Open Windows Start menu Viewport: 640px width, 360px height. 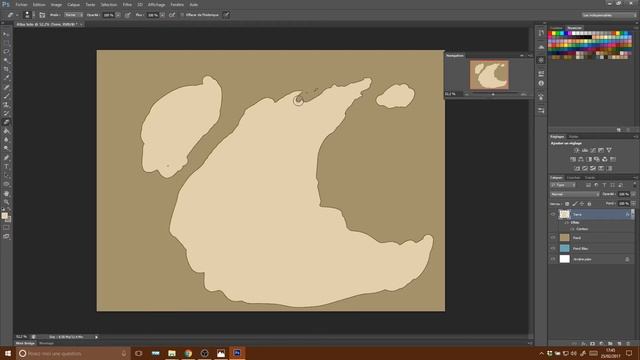coord(7,353)
